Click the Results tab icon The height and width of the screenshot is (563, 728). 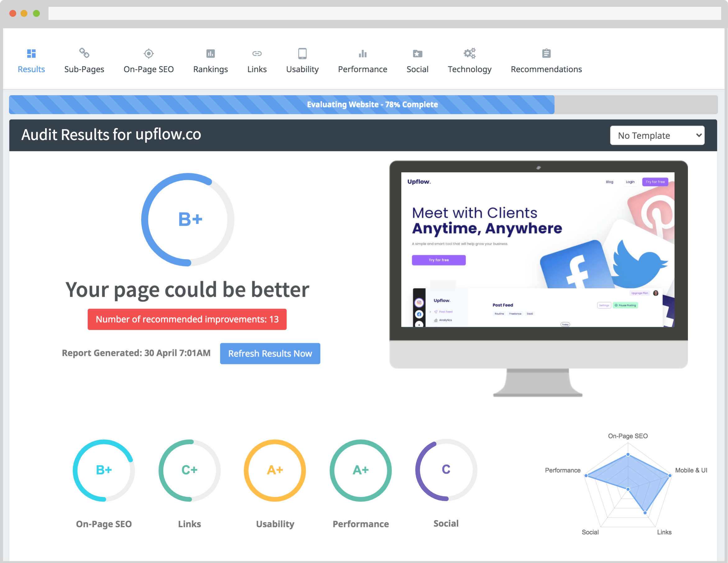pyautogui.click(x=31, y=53)
